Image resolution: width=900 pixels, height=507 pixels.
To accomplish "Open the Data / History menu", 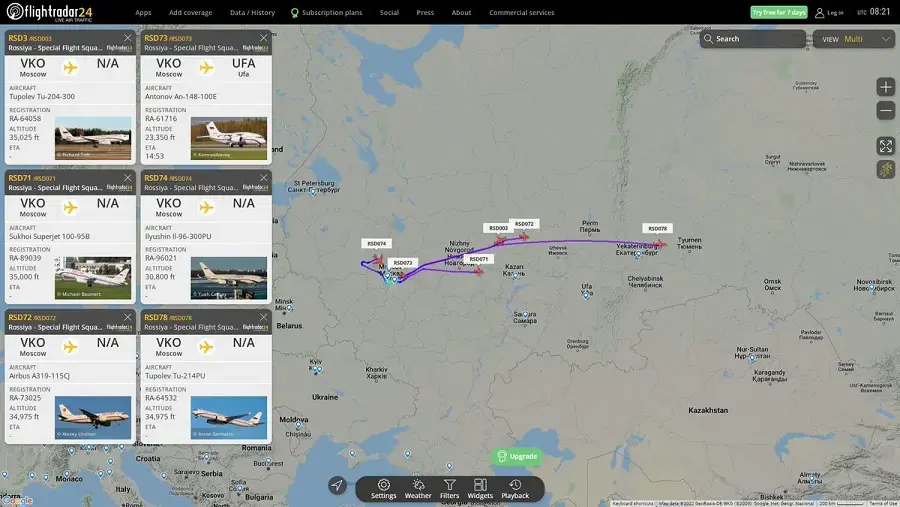I will click(x=252, y=13).
